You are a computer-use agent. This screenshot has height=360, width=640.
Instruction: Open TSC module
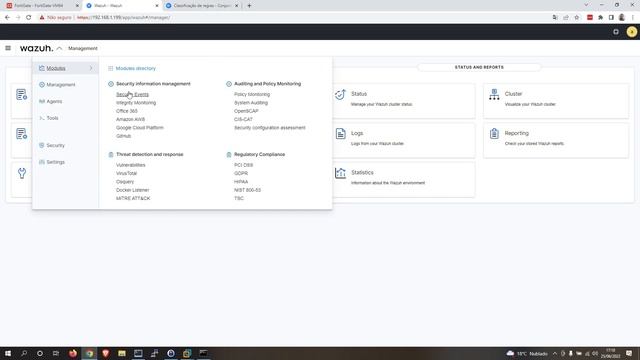tap(239, 198)
